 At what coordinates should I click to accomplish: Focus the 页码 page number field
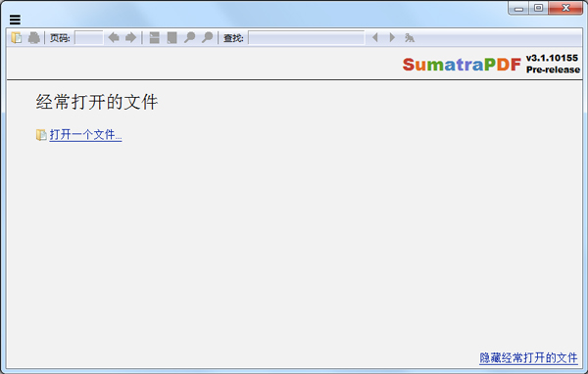(89, 38)
